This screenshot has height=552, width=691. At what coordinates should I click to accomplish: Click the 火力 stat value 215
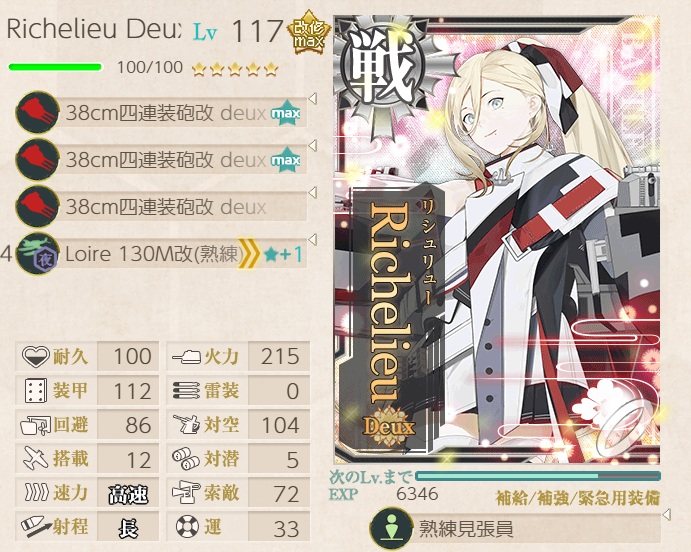click(279, 356)
